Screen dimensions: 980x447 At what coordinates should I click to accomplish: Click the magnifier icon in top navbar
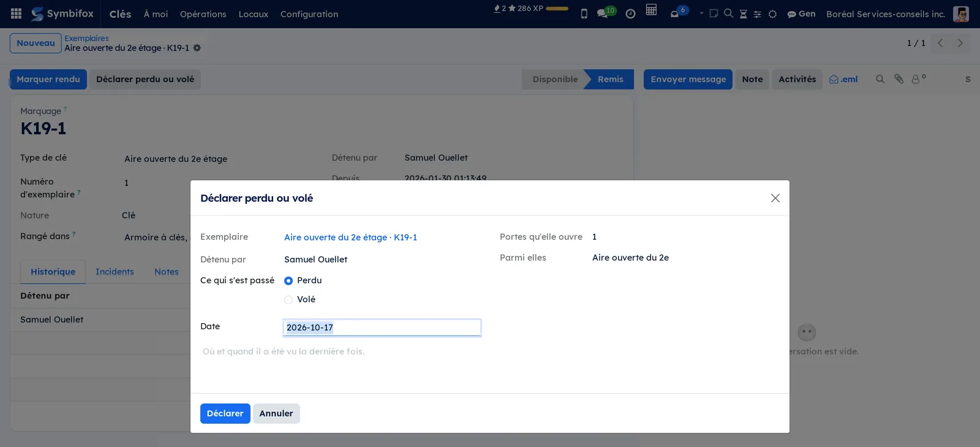point(728,13)
